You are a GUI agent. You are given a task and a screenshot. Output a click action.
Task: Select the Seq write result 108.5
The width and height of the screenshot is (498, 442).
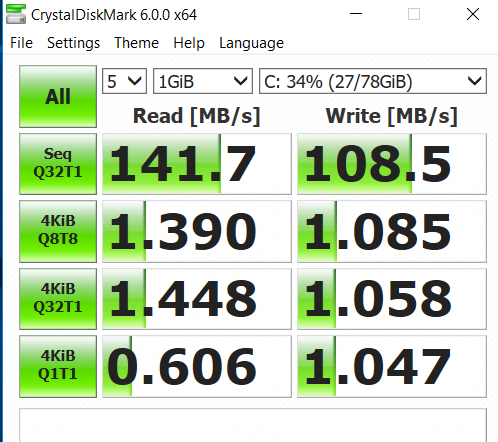[x=392, y=164]
